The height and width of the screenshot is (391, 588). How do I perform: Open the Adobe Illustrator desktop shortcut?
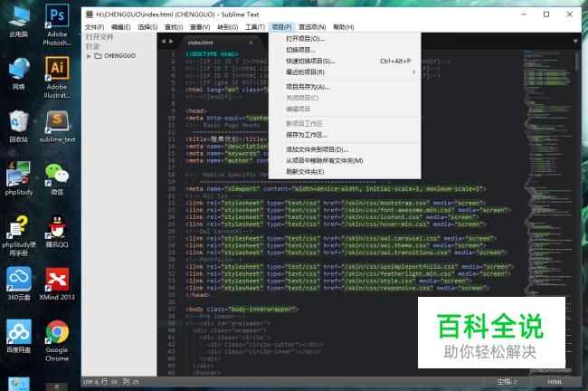point(57,77)
